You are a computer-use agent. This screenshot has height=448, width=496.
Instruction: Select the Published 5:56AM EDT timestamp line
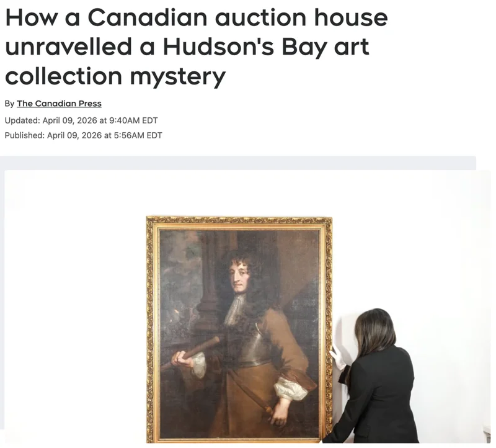pos(83,135)
